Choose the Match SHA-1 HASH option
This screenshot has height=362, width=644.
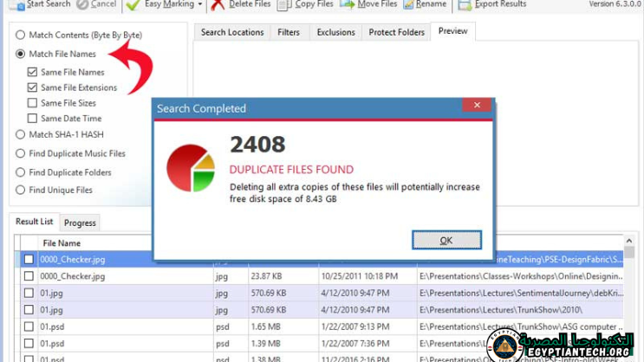click(x=21, y=134)
